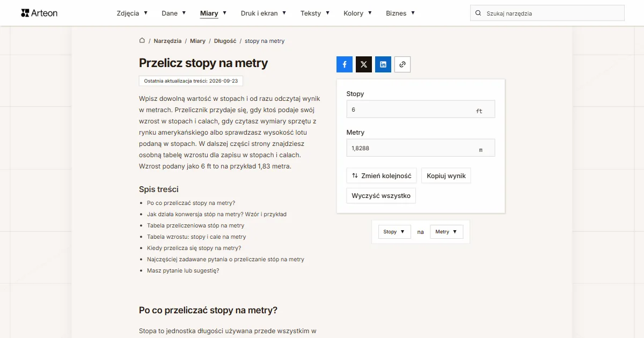Copy page link icon
This screenshot has height=338, width=644.
[x=402, y=64]
